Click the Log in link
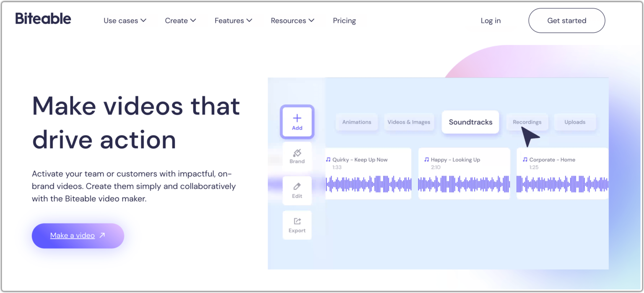 [x=491, y=21]
